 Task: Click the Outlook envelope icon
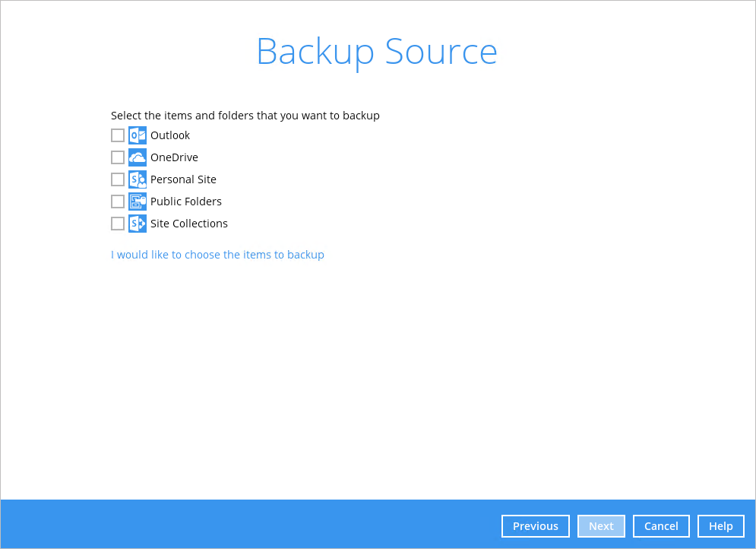click(x=138, y=135)
